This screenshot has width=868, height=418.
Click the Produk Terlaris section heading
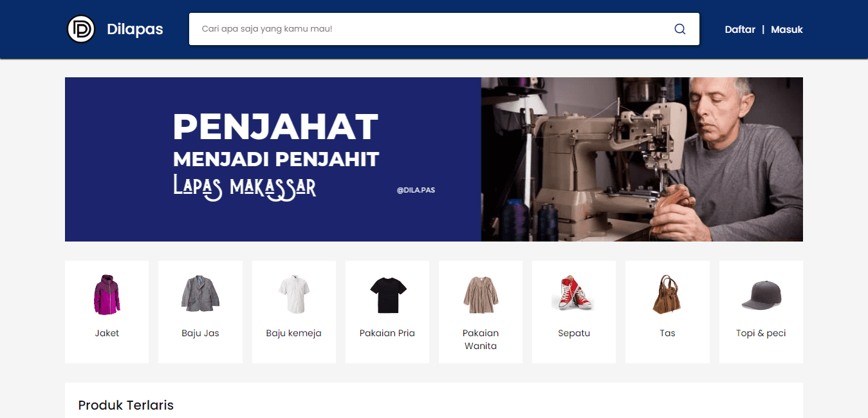126,405
